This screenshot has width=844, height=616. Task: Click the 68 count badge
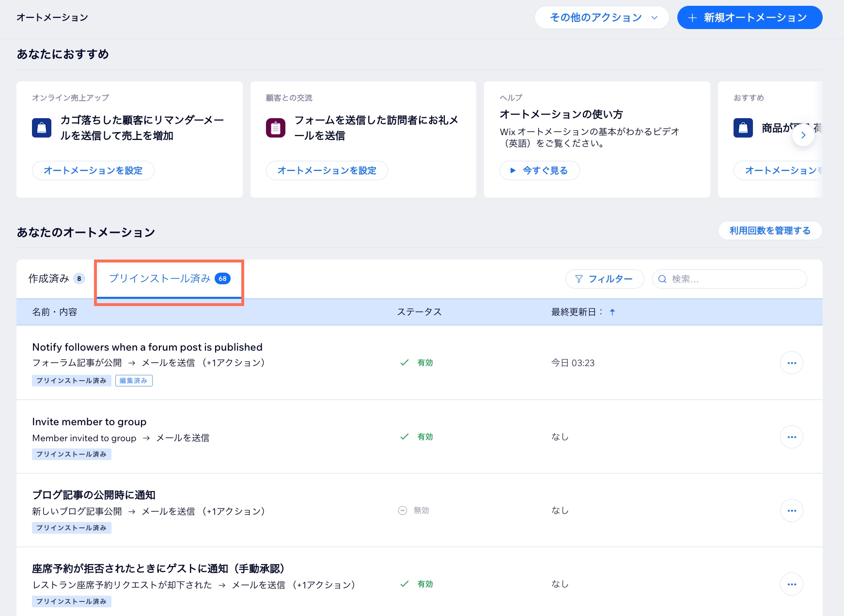(x=222, y=278)
